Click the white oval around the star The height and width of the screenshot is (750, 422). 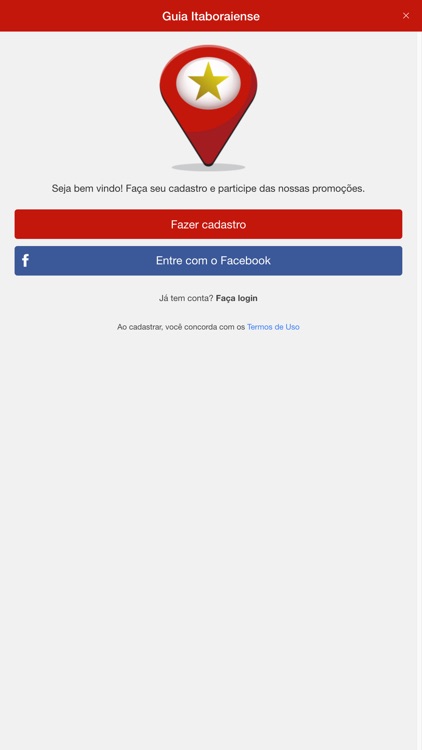[x=208, y=83]
